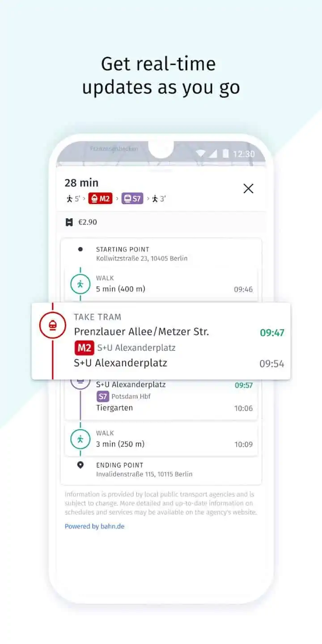The height and width of the screenshot is (644, 322).
Task: Tap the ending point location pin
Action: coord(80,465)
